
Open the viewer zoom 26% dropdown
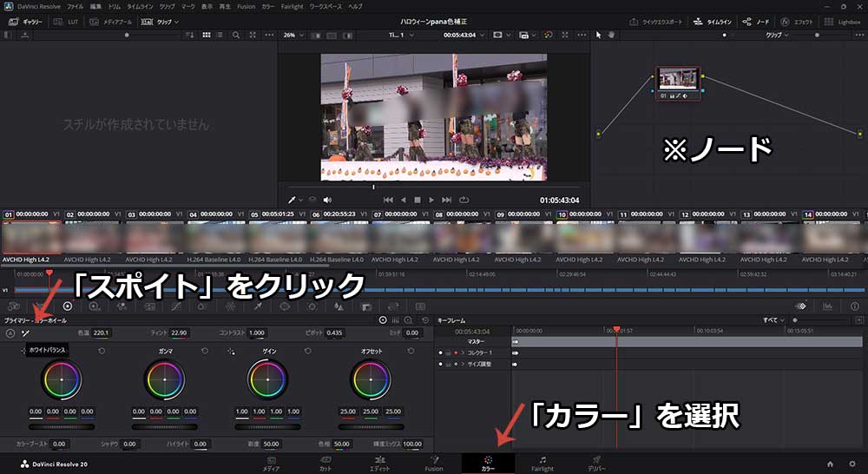click(293, 35)
